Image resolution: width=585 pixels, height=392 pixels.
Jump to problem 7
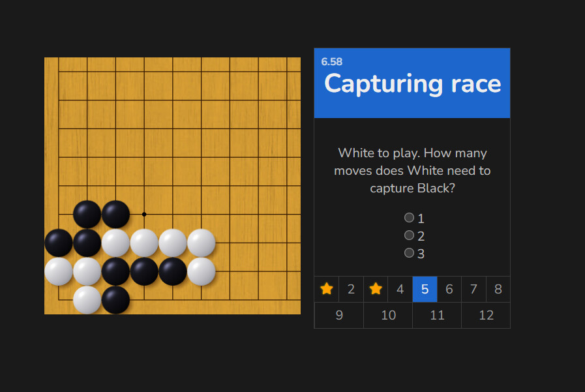pos(474,289)
